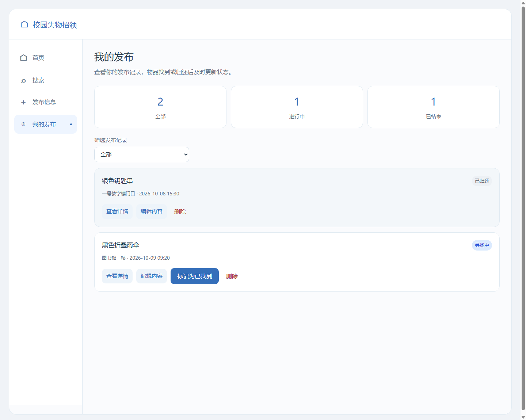Click the house logo icon beside 校园失物招领

point(24,24)
